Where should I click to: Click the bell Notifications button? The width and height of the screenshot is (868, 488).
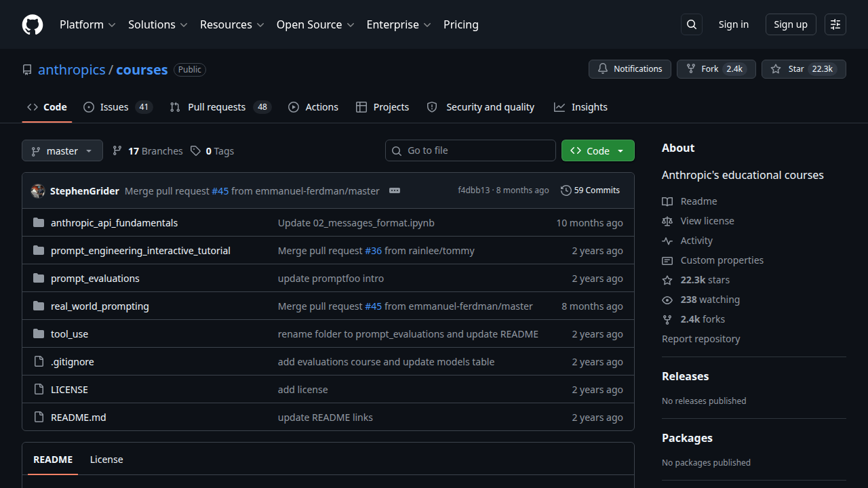tap(630, 69)
